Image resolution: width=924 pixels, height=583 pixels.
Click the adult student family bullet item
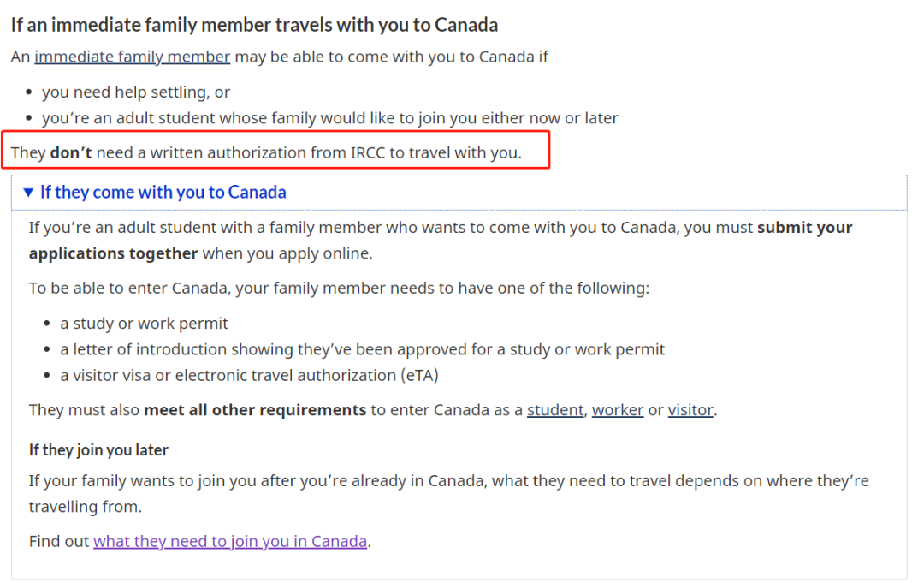tap(329, 118)
